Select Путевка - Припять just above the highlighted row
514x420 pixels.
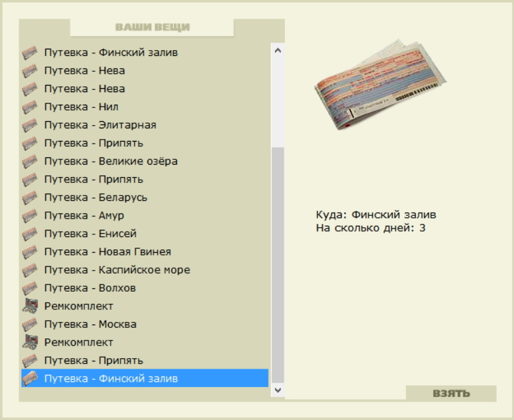pos(145,360)
